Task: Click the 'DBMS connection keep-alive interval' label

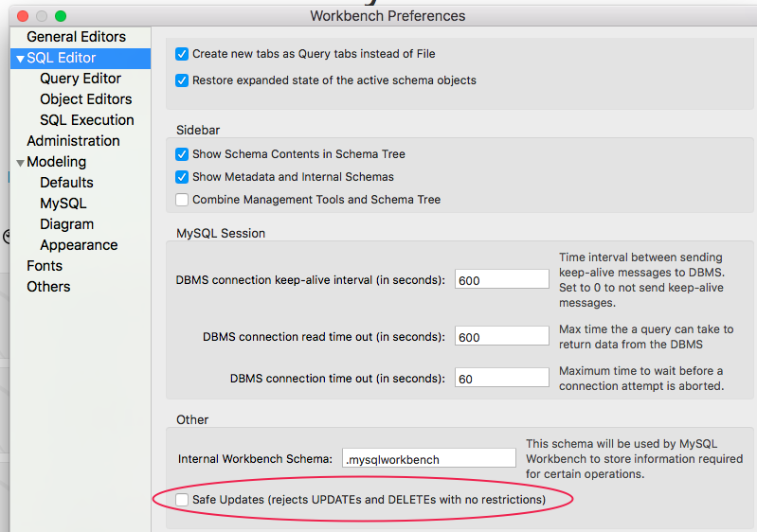Action: pyautogui.click(x=311, y=280)
